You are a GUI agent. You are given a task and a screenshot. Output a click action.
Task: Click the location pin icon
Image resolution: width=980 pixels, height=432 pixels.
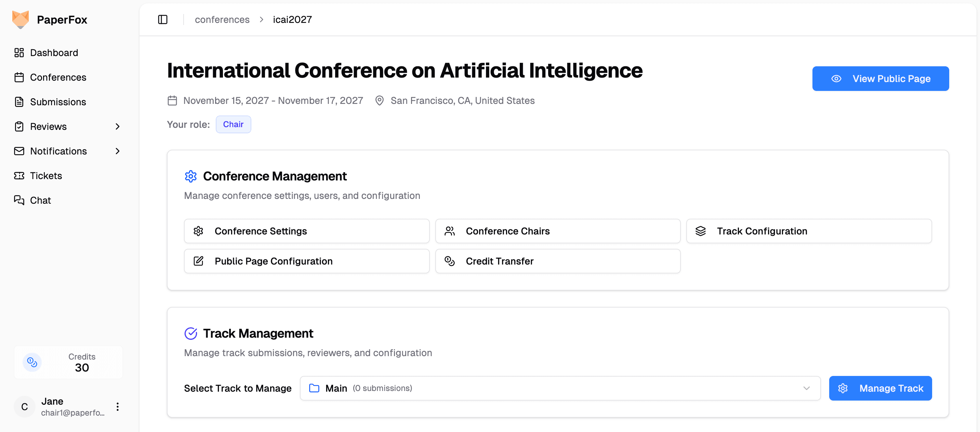[x=379, y=100]
